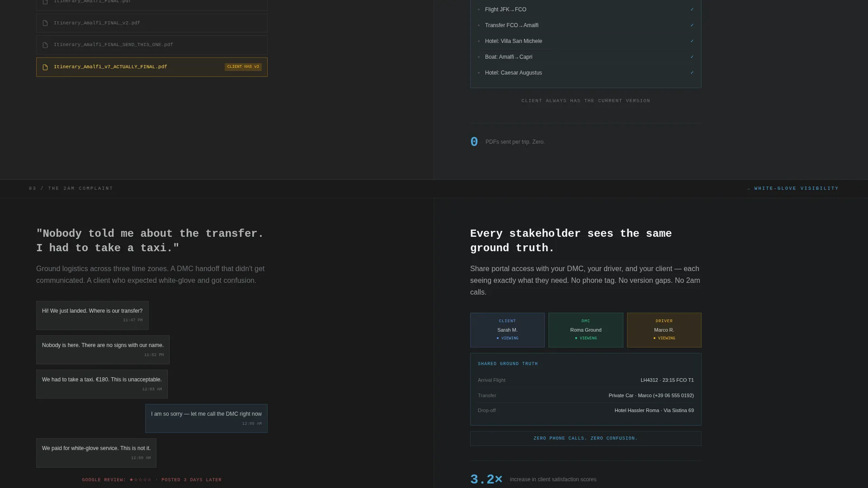Viewport: 868px width, 488px height.
Task: Click the Zero Phone Calls. Zero Confusion. banner
Action: point(586,439)
